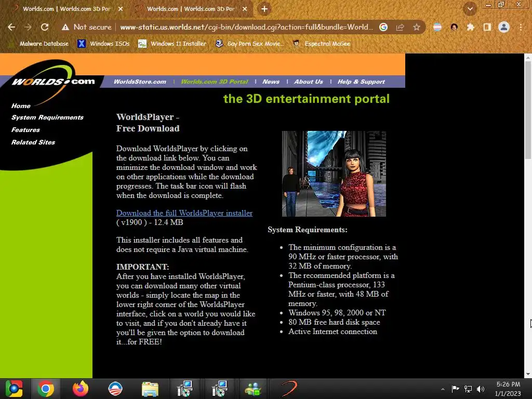Close the first Worlds.com tab
This screenshot has height=399, width=532.
click(121, 9)
